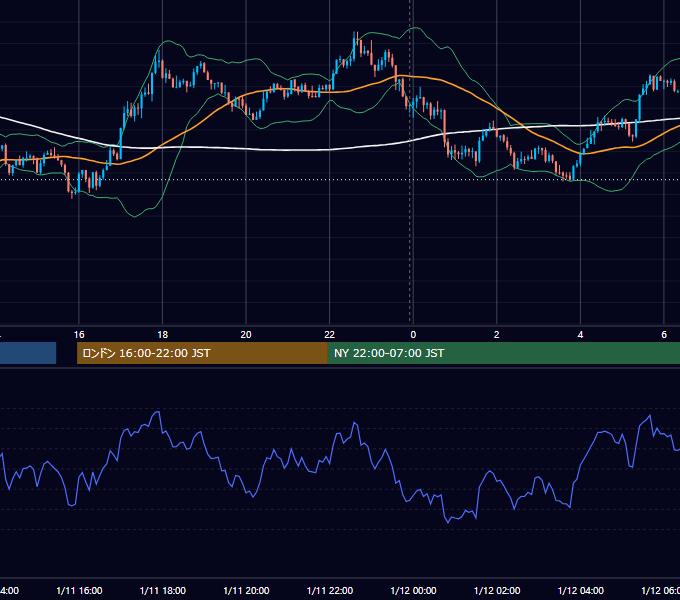680x600 pixels.
Task: Click the 2 hour label on price chart axis
Action: click(497, 335)
